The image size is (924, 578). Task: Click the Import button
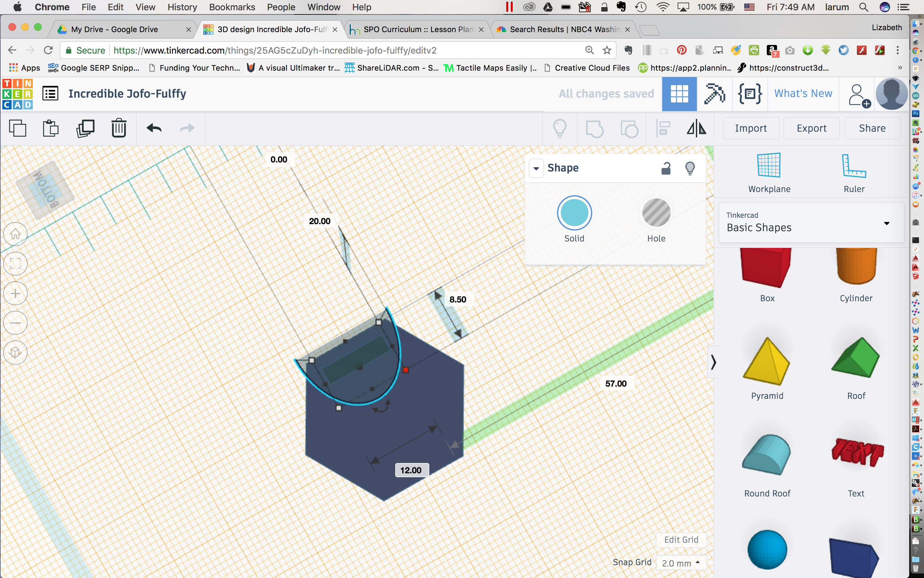coord(751,128)
